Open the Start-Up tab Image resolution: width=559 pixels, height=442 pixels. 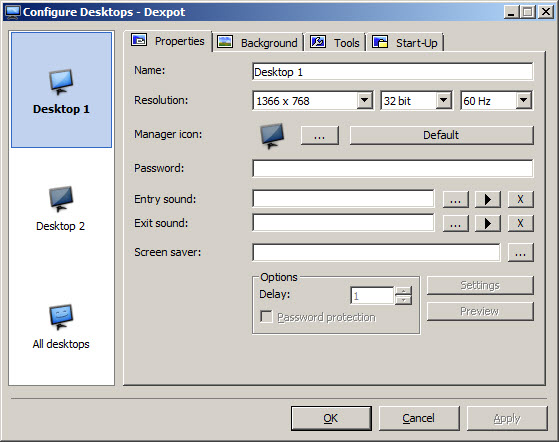(405, 43)
